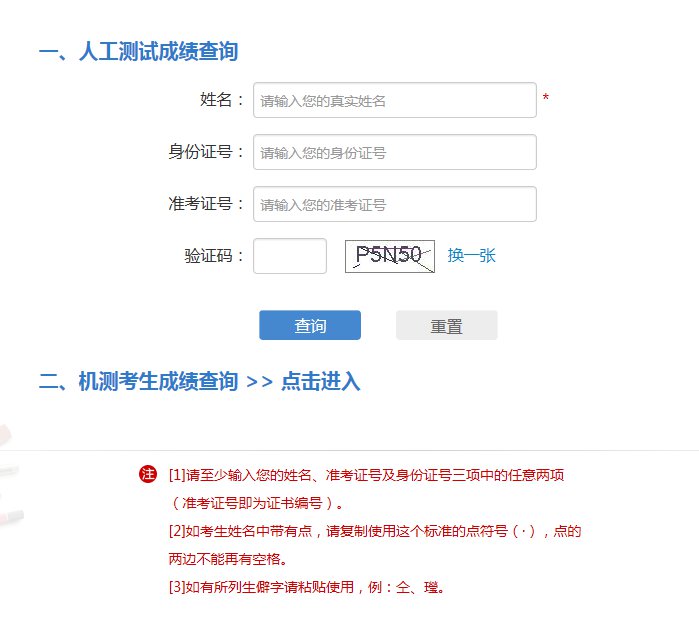
Task: Click the 验证码 field label
Action: point(214,256)
